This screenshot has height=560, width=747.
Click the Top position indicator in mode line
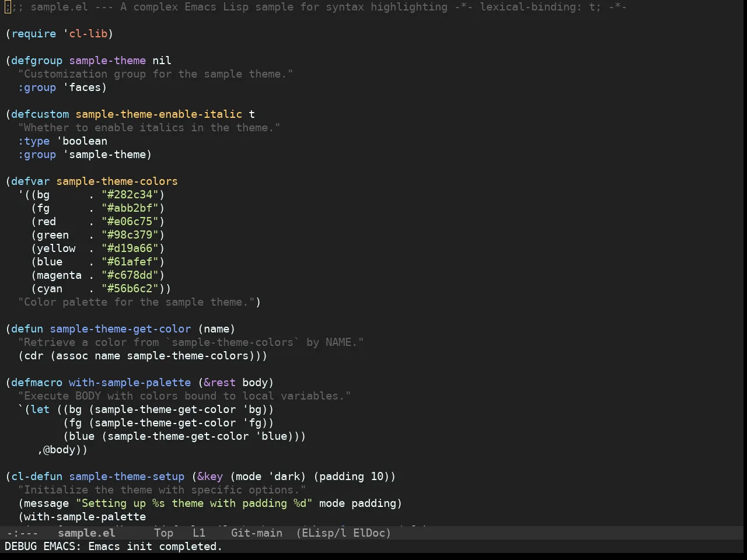(x=163, y=533)
